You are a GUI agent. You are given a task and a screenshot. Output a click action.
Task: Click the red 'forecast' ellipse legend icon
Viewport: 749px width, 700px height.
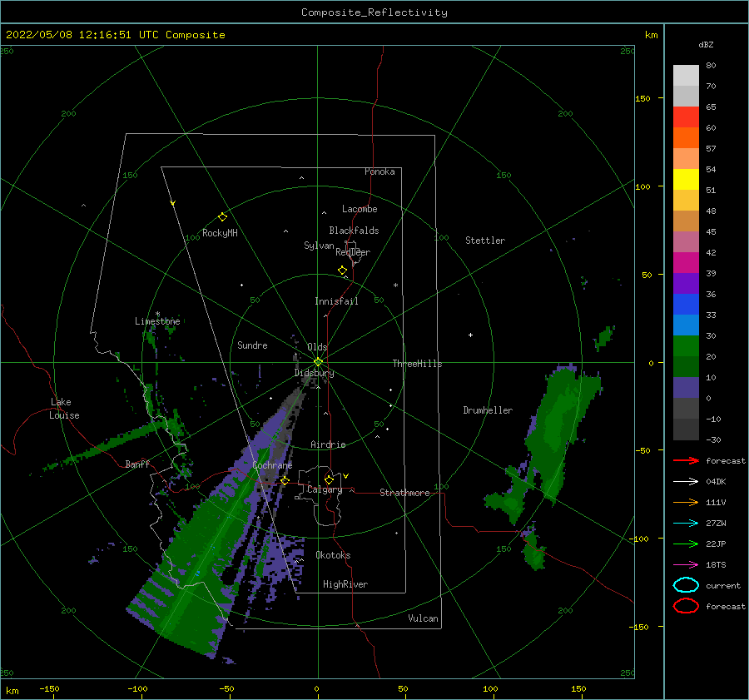[x=686, y=606]
